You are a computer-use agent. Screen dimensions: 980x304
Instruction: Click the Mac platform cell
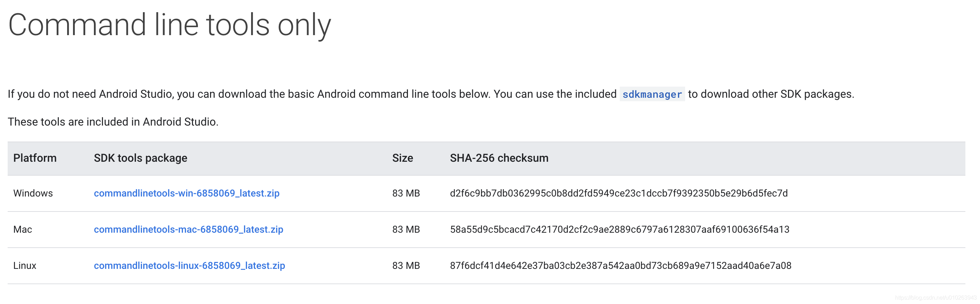(x=23, y=230)
